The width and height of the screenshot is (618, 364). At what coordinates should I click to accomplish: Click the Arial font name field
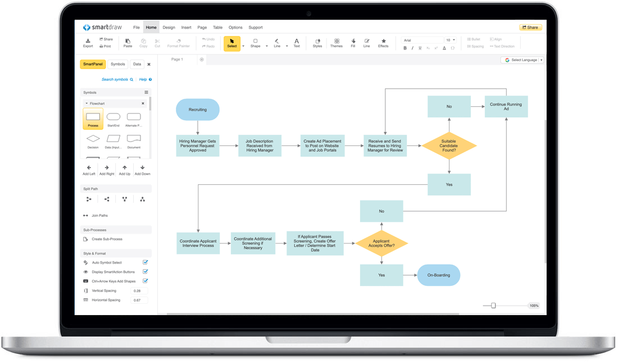(422, 40)
